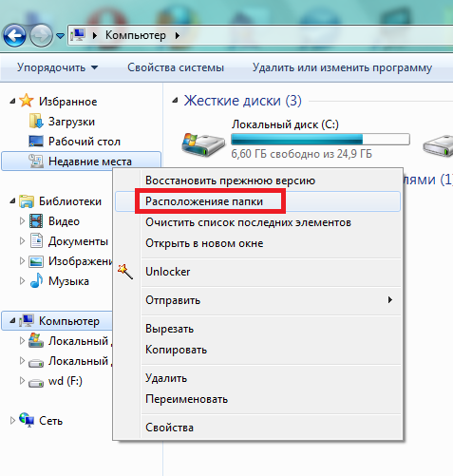Click the Изображения picture icon

click(36, 261)
